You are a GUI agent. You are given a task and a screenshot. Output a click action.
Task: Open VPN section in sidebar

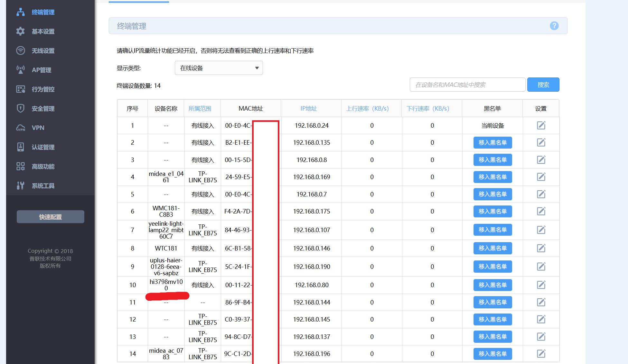[x=38, y=128]
